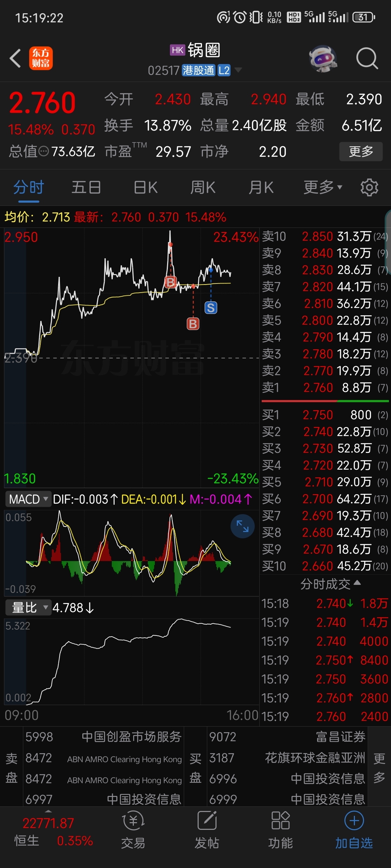Tap the 卖1 2.760 order row
391x868 pixels.
pyautogui.click(x=325, y=387)
